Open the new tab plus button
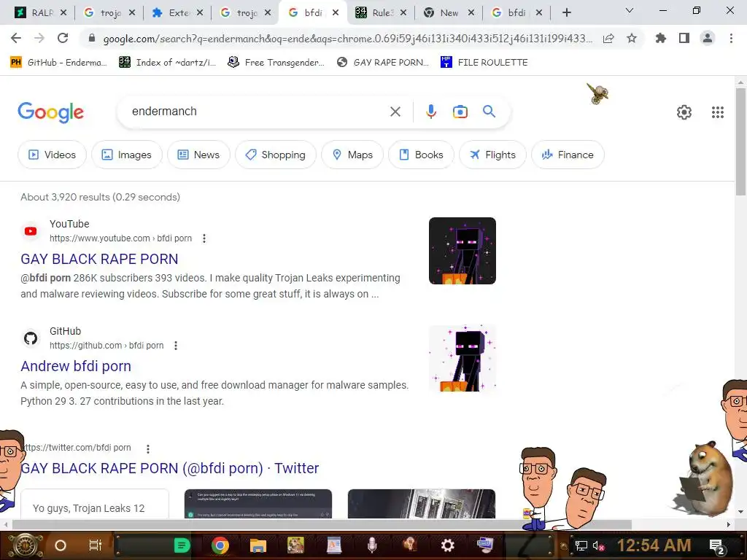 (x=566, y=13)
